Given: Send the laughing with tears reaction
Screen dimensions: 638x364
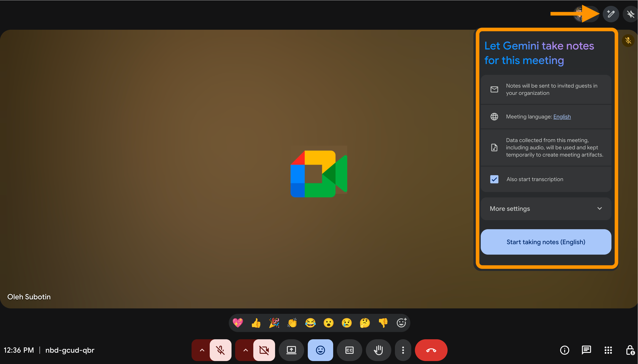Looking at the screenshot, I should click(310, 323).
